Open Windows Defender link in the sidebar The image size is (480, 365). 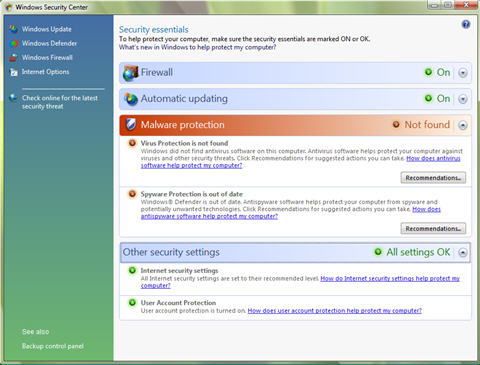click(x=49, y=43)
